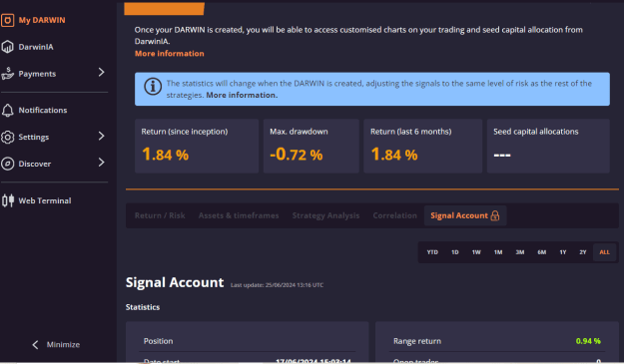Select the 2Y time range
624x364 pixels.
point(583,252)
